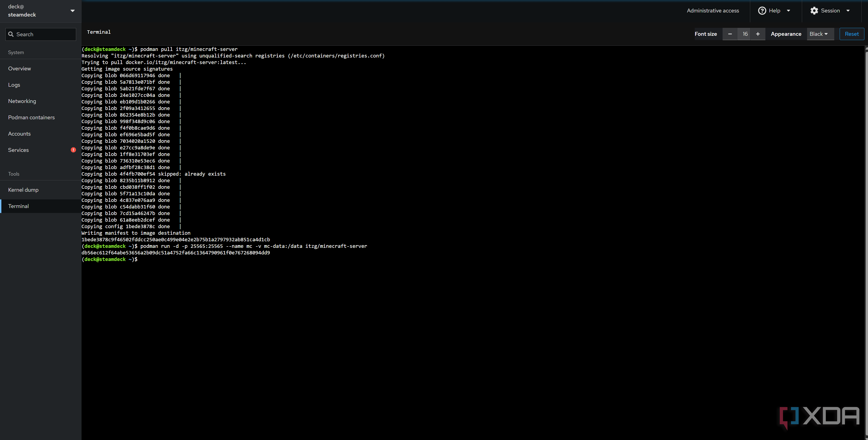Image resolution: width=868 pixels, height=440 pixels.
Task: Click the 'Trying to pull docker.io' line
Action: click(x=164, y=62)
